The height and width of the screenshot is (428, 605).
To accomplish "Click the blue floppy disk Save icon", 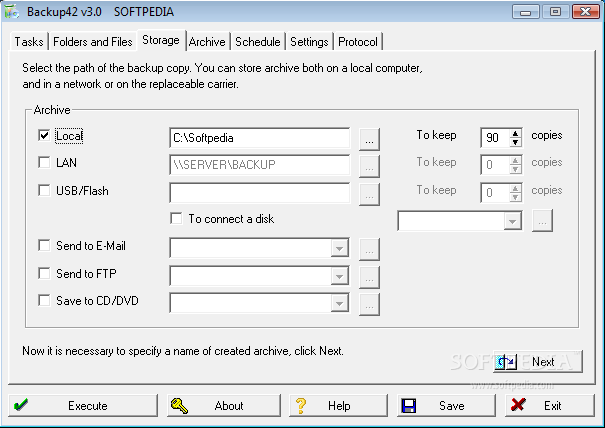I will click(x=409, y=406).
